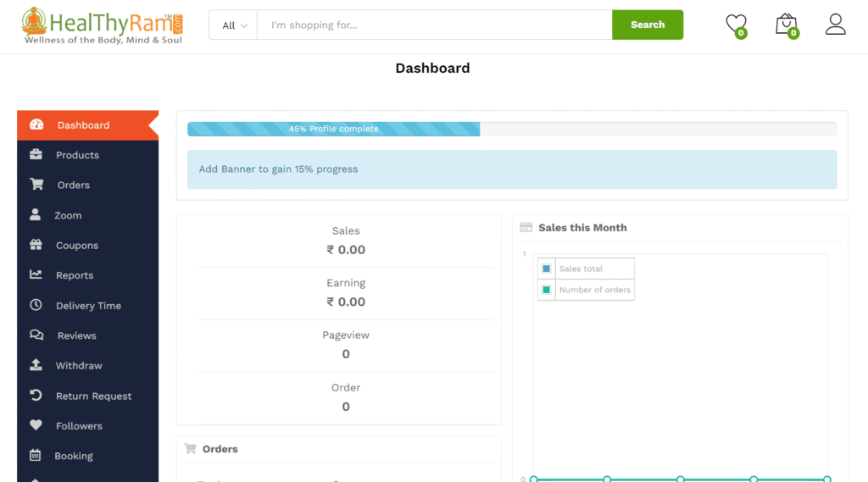Click the Order count value
This screenshot has height=482, width=868.
(346, 407)
